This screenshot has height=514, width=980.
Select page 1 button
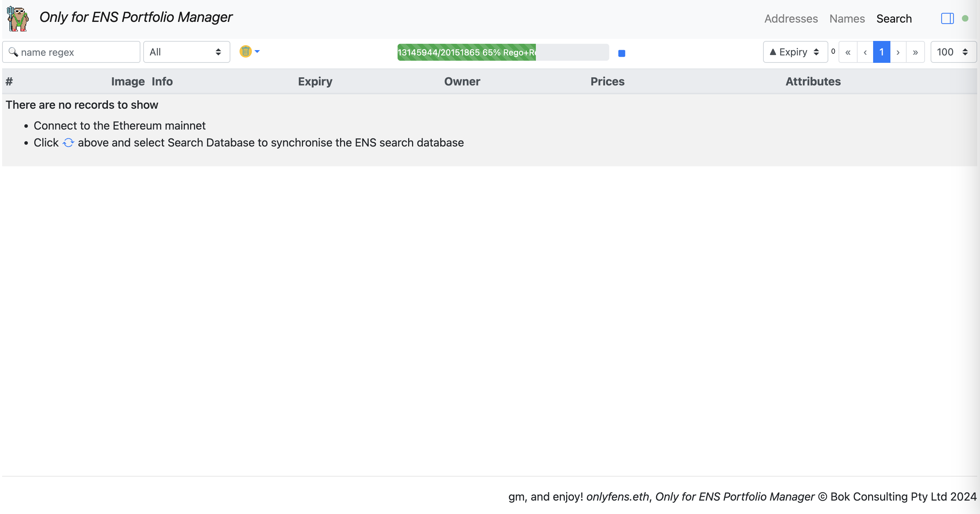(x=881, y=52)
